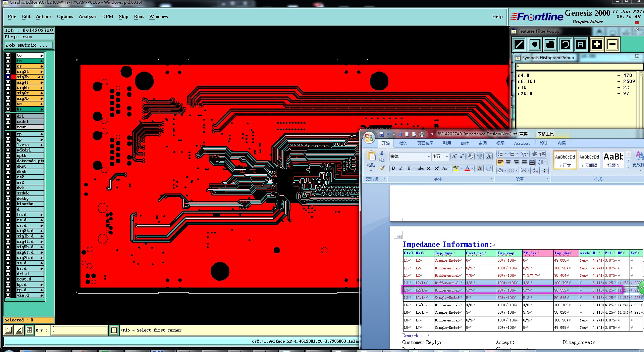Select the line feature filter icon

pyautogui.click(x=519, y=44)
